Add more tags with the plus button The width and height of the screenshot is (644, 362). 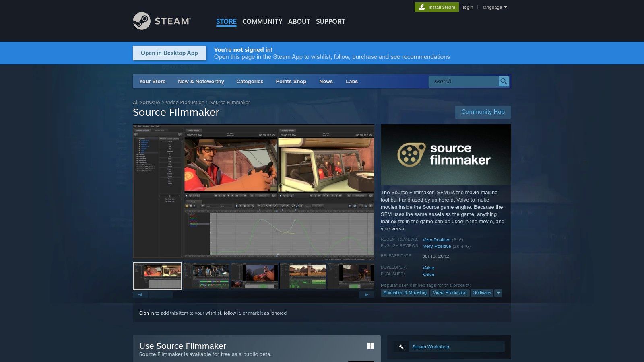tap(498, 293)
